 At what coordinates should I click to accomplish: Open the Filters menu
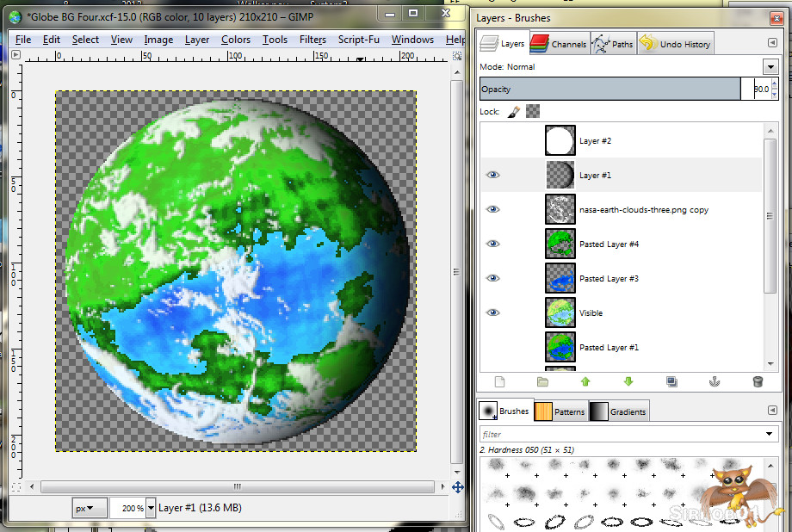pos(312,40)
